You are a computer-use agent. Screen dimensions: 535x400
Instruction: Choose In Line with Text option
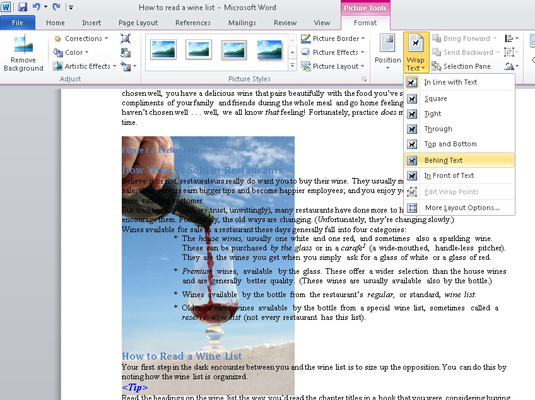tap(459, 82)
